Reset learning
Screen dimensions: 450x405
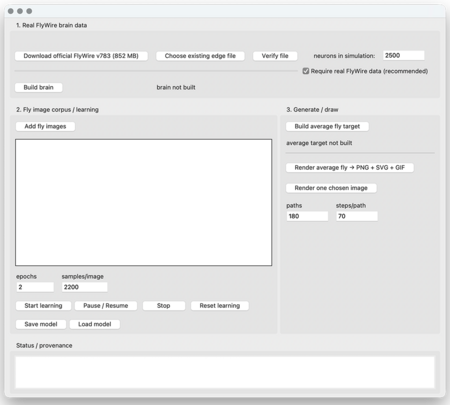pos(220,306)
